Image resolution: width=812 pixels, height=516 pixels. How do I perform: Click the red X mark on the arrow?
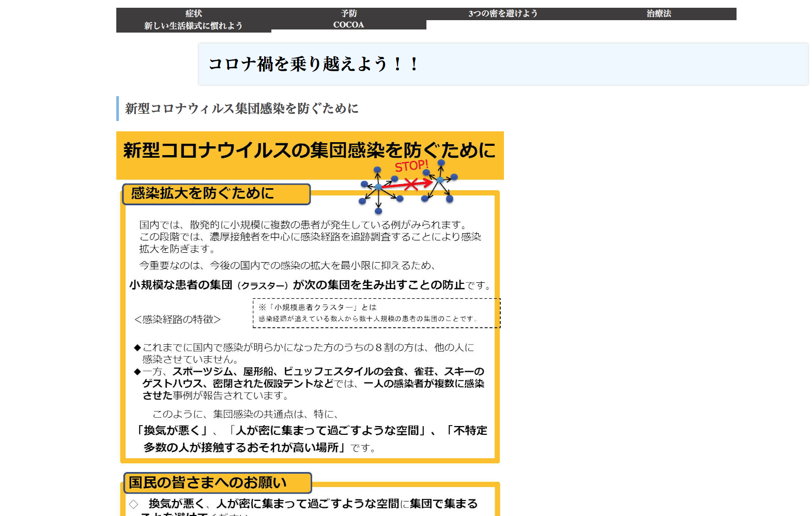click(411, 184)
